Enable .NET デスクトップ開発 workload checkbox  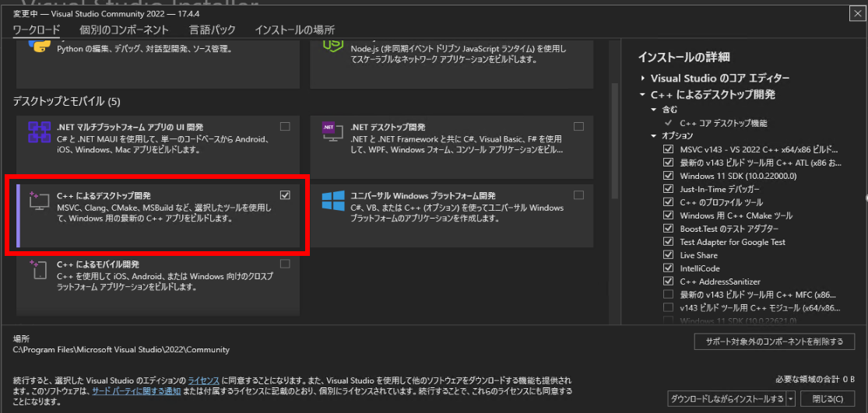pyautogui.click(x=579, y=127)
